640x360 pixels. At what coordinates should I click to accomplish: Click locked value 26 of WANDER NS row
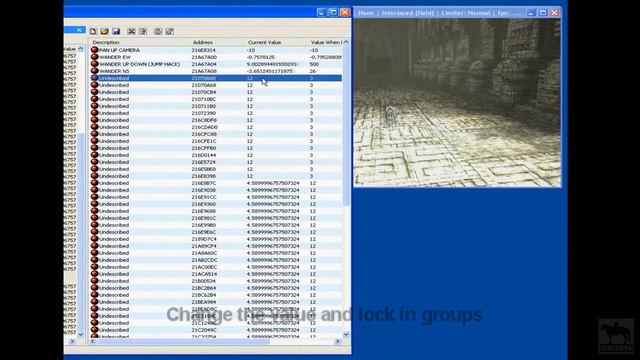tap(312, 71)
